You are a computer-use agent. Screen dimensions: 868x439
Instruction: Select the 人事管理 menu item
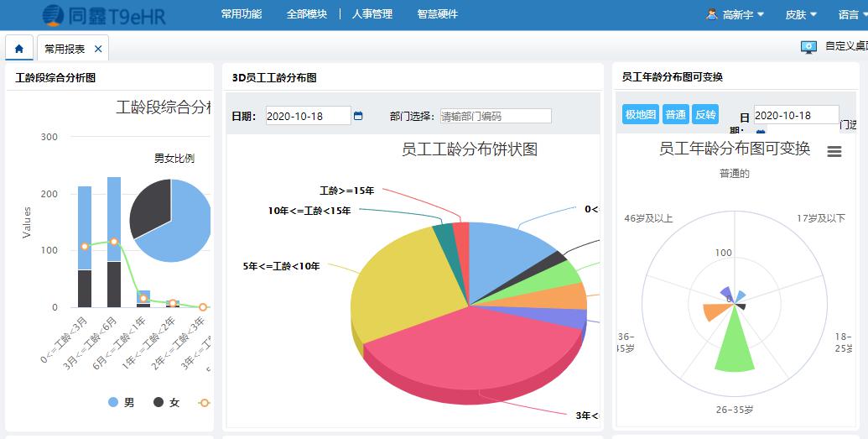(x=372, y=14)
